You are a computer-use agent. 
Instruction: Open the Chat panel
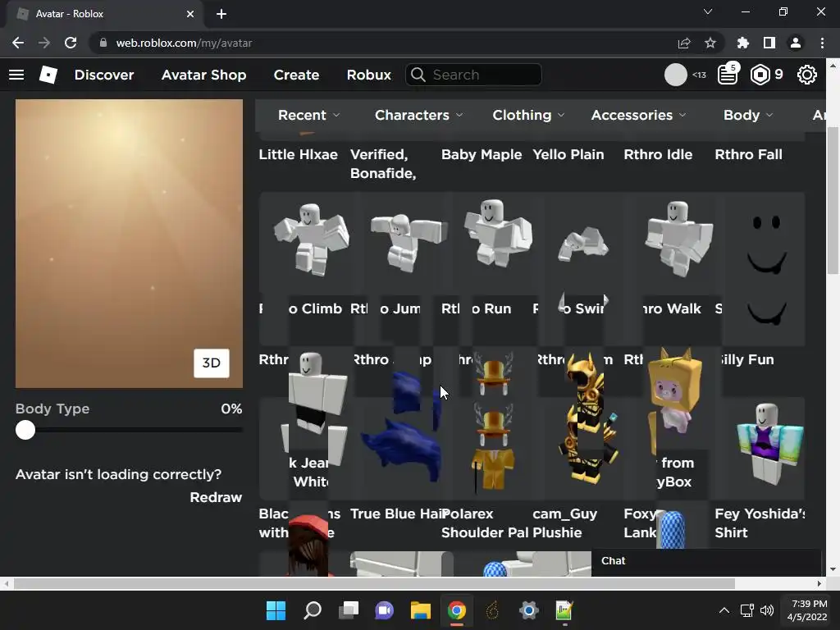coord(706,561)
